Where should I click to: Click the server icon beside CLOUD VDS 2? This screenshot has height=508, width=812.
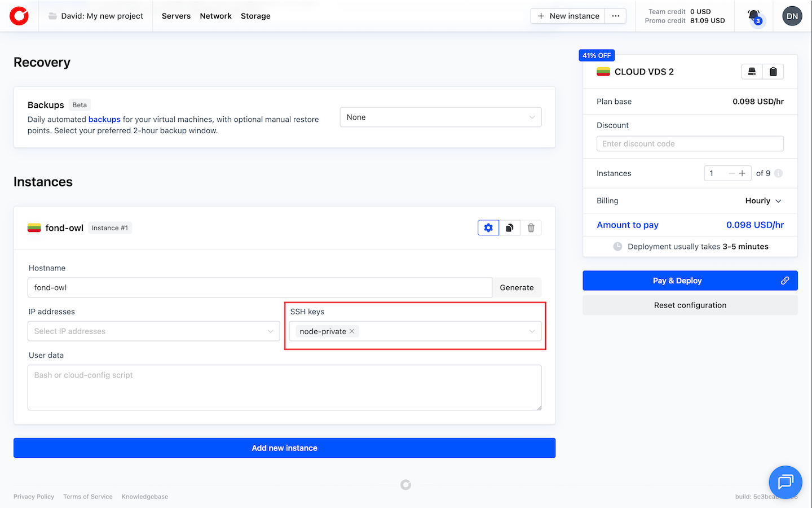pyautogui.click(x=752, y=72)
